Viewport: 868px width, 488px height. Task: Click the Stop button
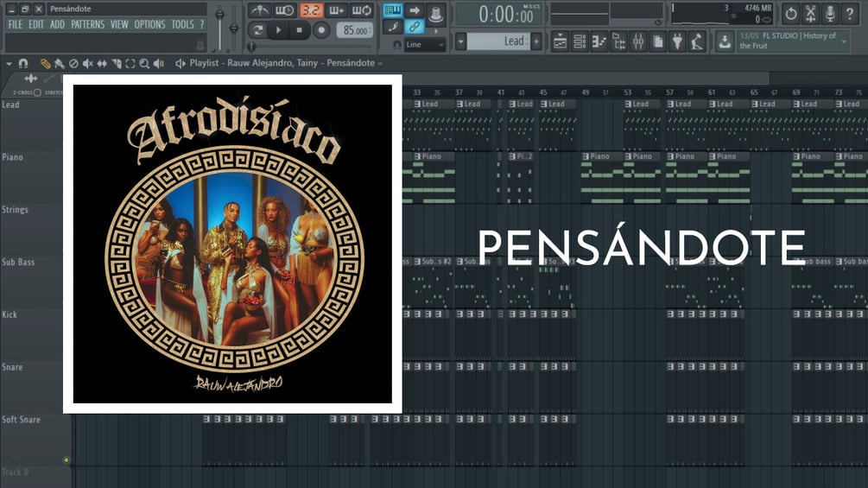pyautogui.click(x=300, y=30)
